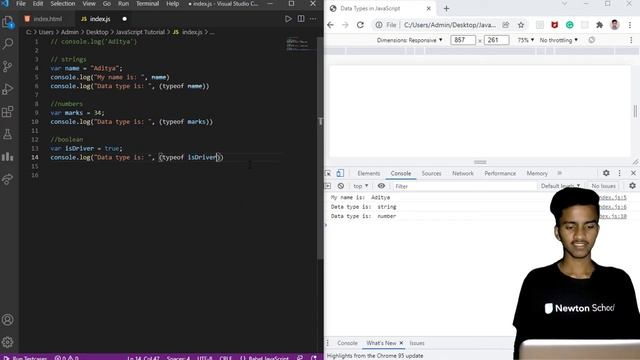The width and height of the screenshot is (640, 360).
Task: Open the share arrow activity icon
Action: [8, 179]
